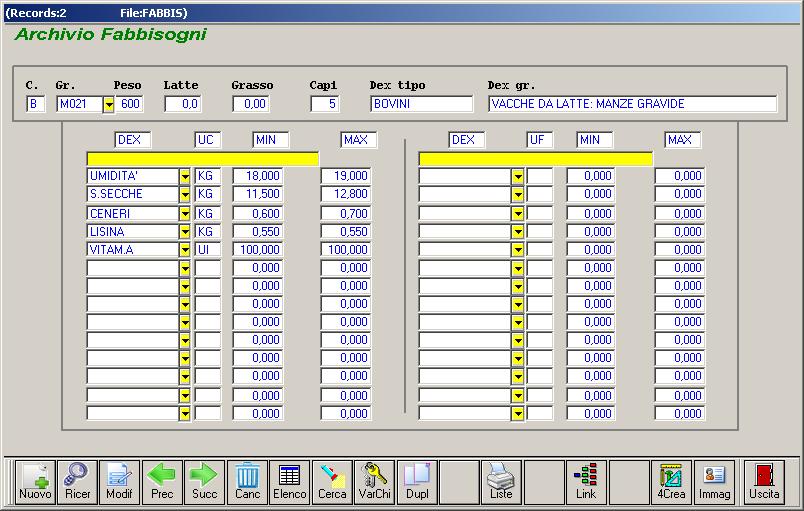Click the right table UF column header

tap(539, 140)
